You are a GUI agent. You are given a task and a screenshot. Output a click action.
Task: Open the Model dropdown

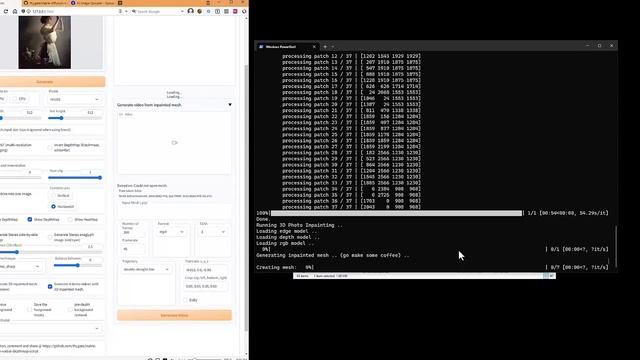(x=74, y=99)
